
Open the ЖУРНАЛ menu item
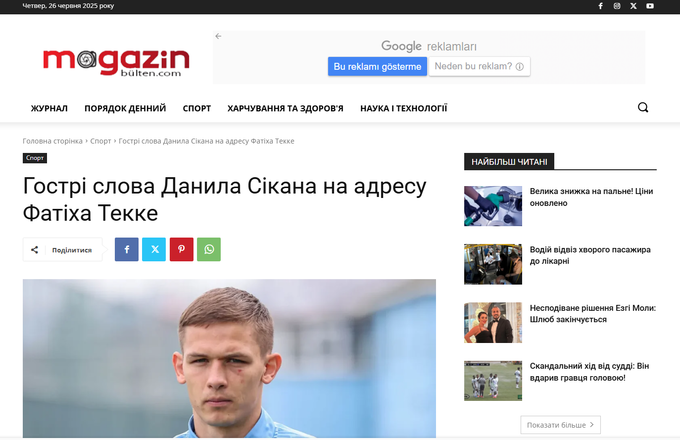(49, 108)
